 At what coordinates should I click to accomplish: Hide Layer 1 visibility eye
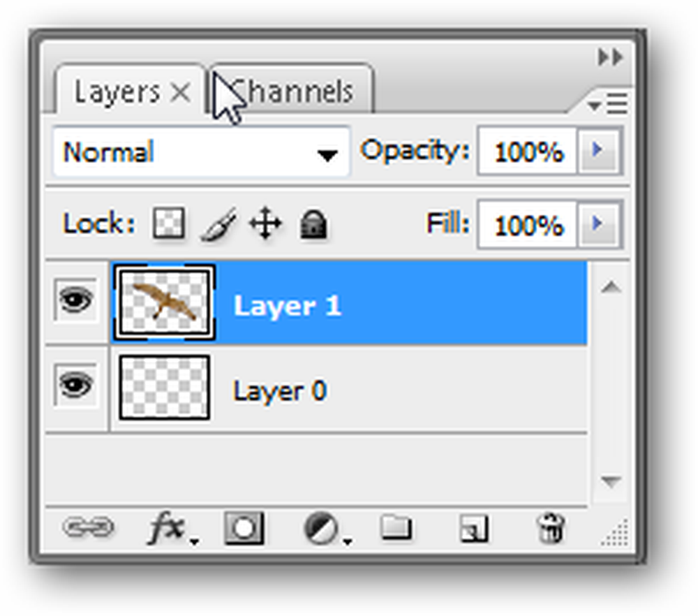[75, 301]
